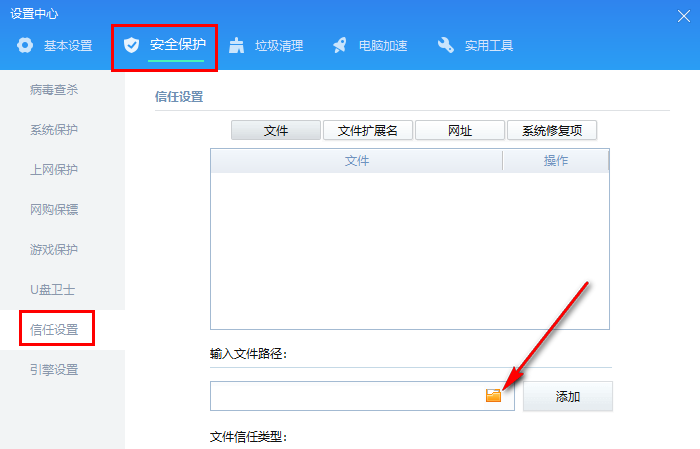Open 引擎设置 in the sidebar
The width and height of the screenshot is (700, 449).
pos(54,370)
